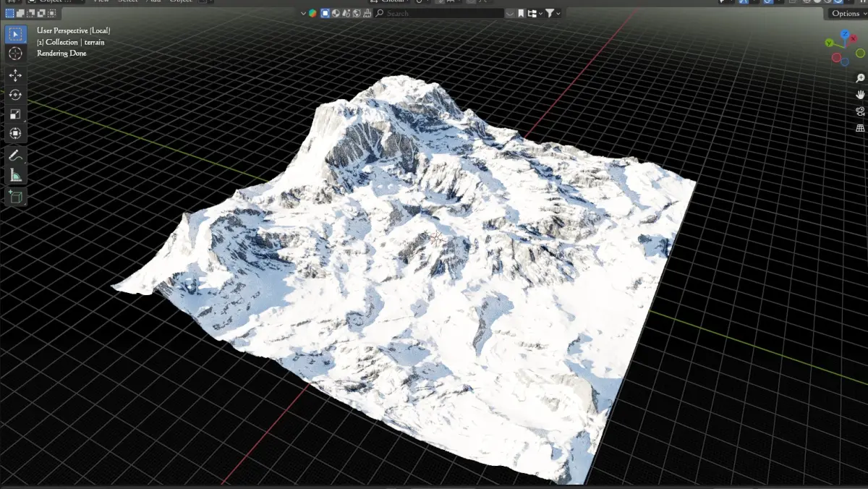Click into the Search field
Viewport: 868px width, 489px height.
pyautogui.click(x=439, y=13)
